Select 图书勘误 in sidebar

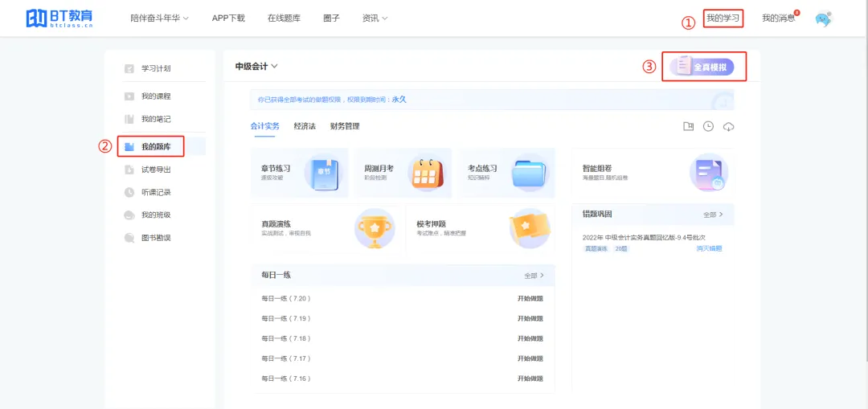pyautogui.click(x=156, y=238)
